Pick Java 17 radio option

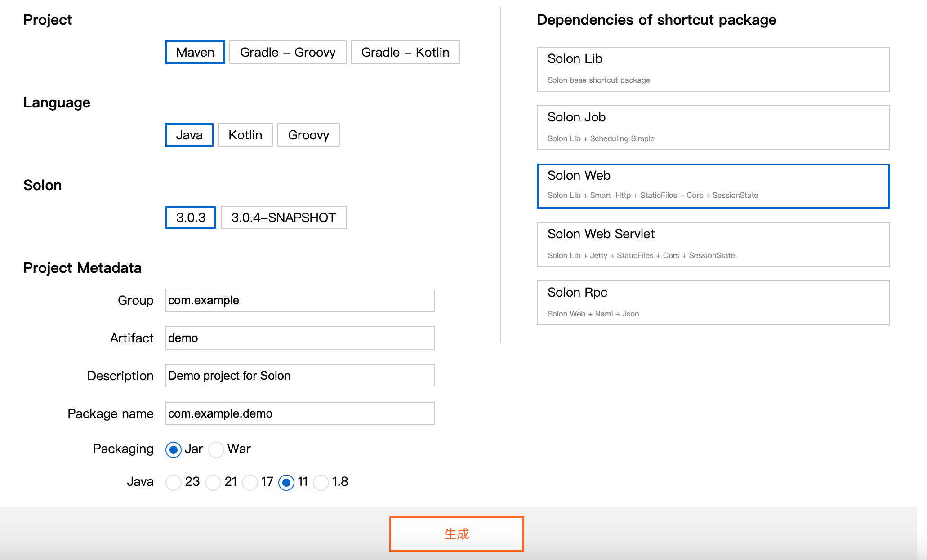[250, 482]
